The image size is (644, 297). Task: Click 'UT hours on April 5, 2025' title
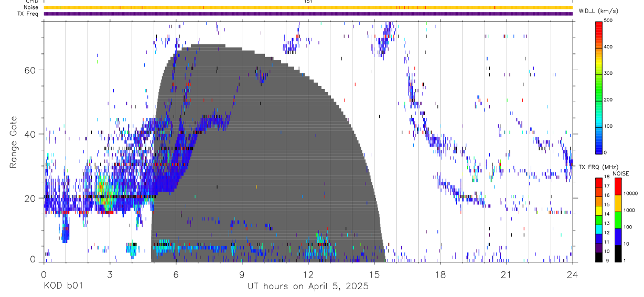click(308, 287)
